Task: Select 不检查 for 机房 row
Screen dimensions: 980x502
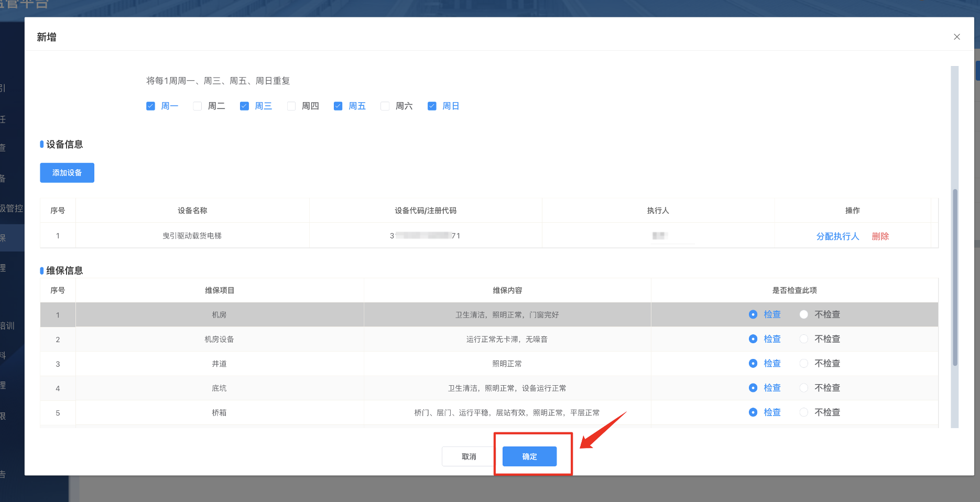Action: 804,314
